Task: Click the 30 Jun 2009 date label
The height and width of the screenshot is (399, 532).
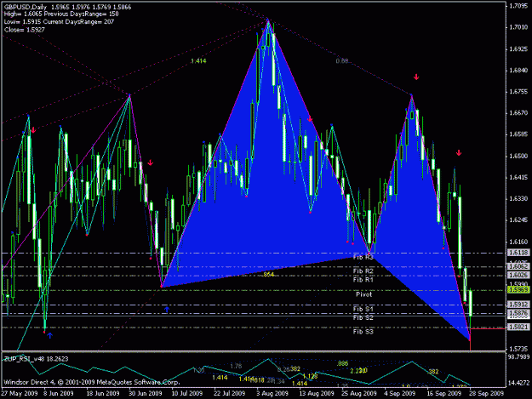Action: 145,393
